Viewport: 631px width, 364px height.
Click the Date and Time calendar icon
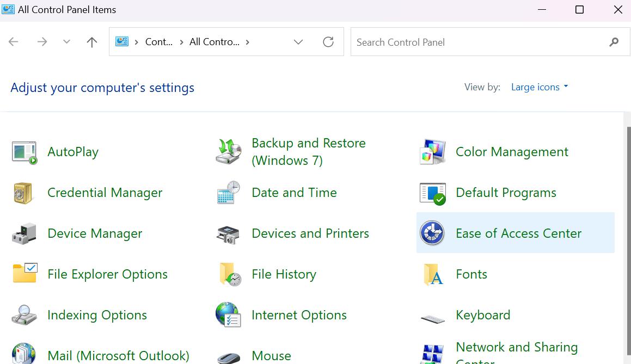[x=229, y=193]
